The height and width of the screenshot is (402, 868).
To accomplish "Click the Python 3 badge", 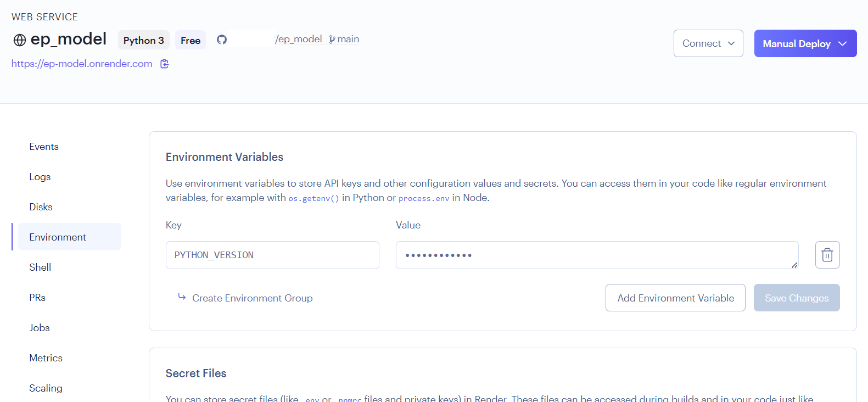I will [144, 40].
